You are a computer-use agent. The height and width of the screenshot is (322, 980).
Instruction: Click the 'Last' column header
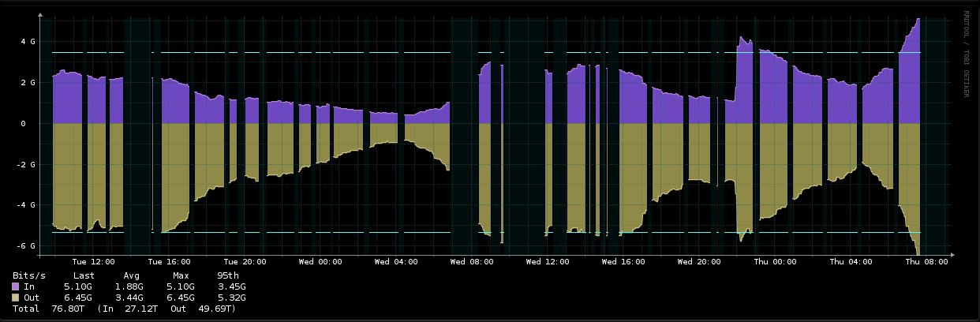[x=84, y=274]
